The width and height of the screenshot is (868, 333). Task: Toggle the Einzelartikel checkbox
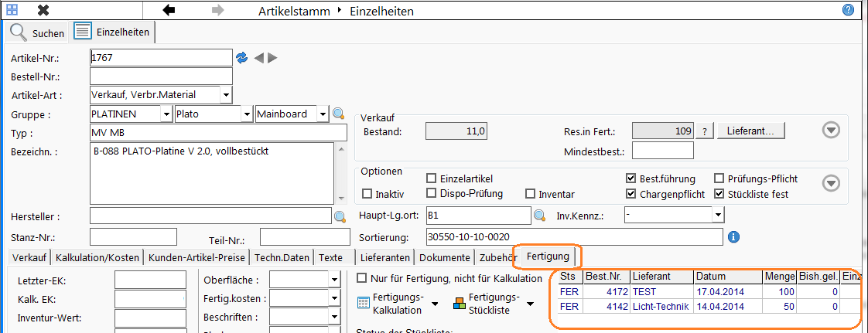pyautogui.click(x=431, y=178)
